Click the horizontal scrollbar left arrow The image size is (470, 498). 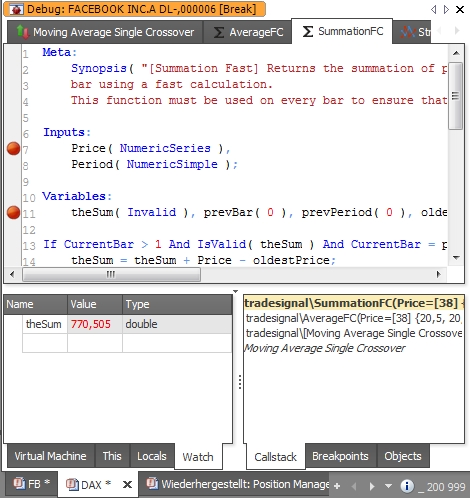pyautogui.click(x=12, y=274)
